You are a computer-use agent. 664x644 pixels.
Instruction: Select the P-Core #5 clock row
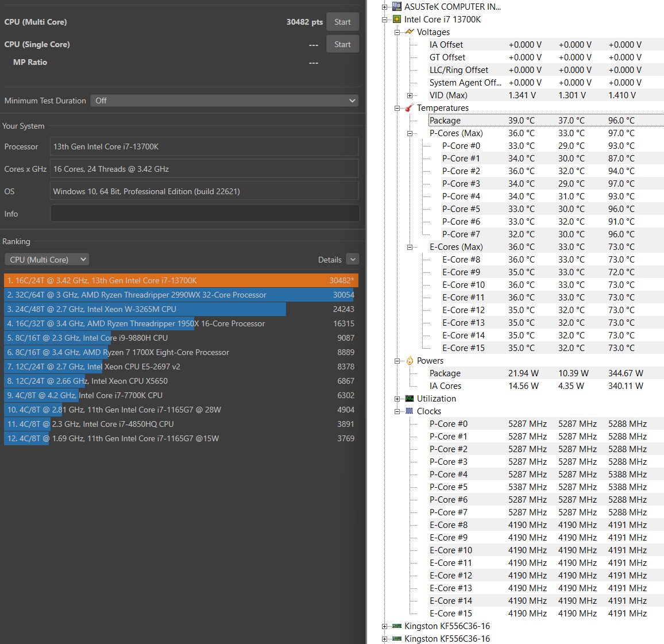546,487
